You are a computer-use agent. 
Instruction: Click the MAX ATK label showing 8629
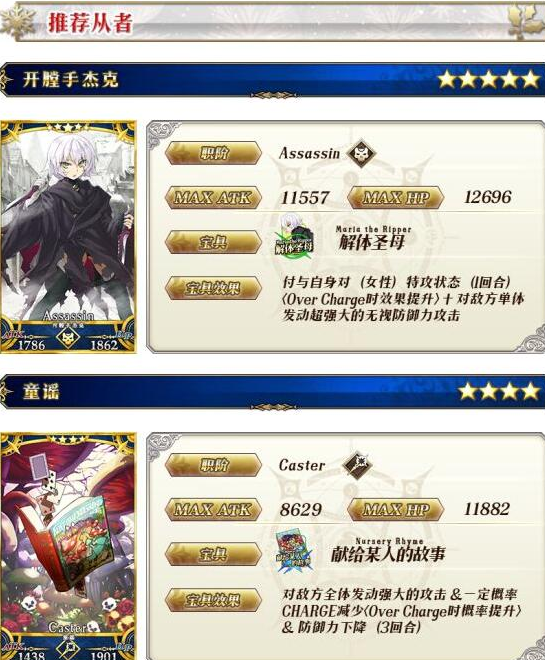[x=213, y=510]
